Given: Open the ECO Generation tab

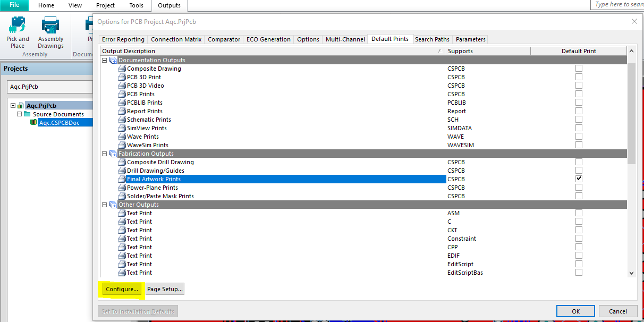Looking at the screenshot, I should (x=268, y=39).
